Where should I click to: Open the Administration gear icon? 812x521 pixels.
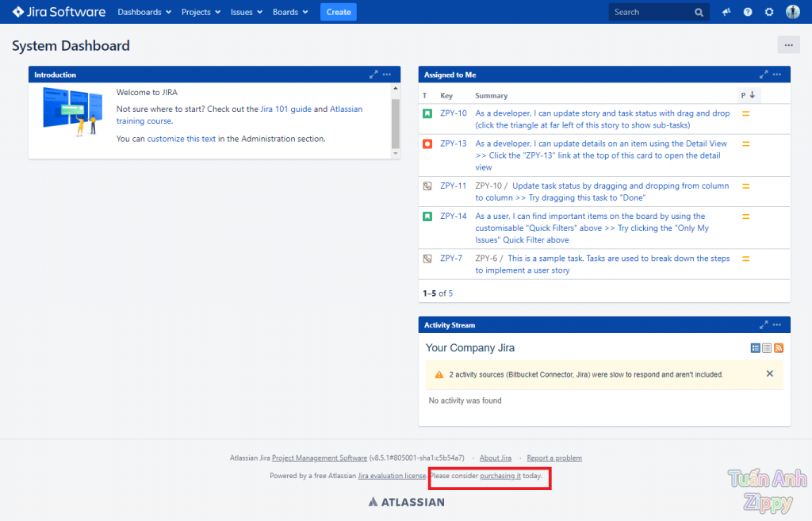click(769, 12)
